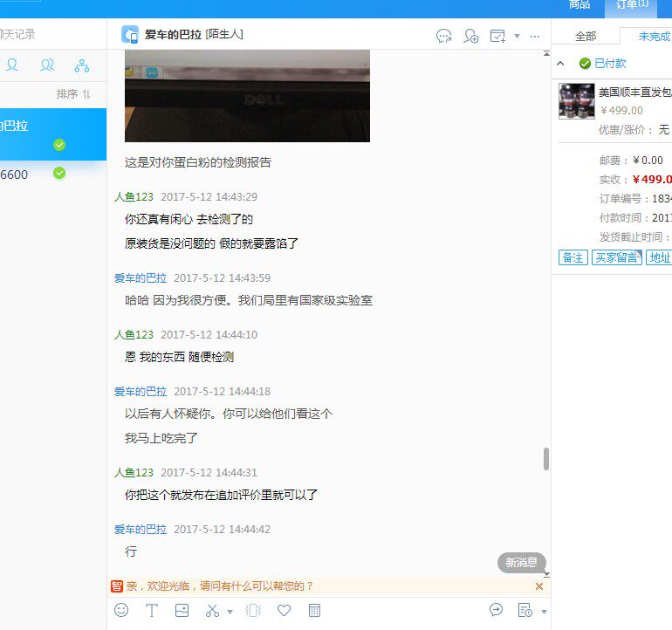Click the 备注 order note button

click(x=573, y=257)
